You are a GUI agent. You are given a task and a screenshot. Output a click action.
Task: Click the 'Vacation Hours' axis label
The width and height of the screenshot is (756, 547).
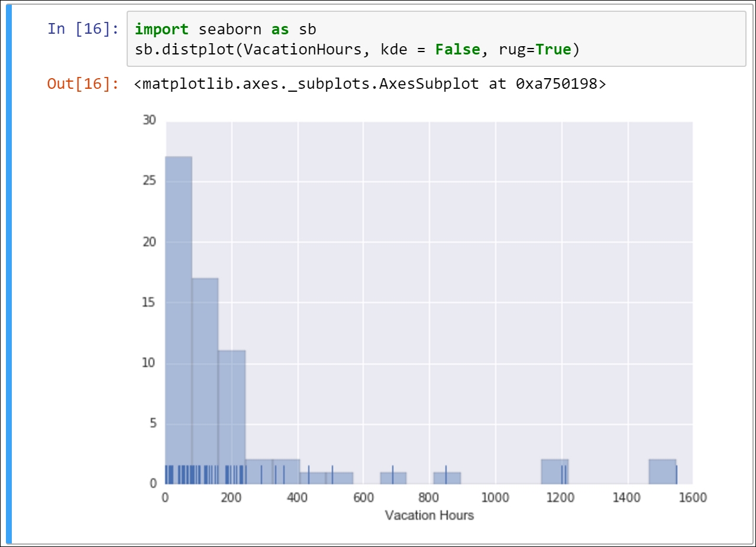click(x=429, y=516)
